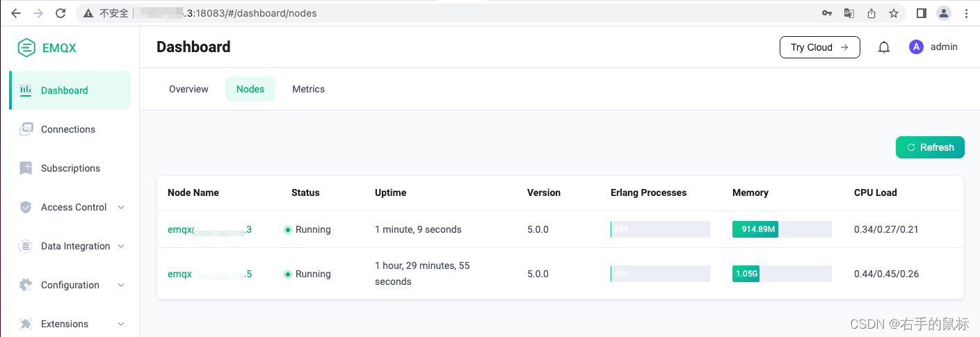Expand Configuration menu chevron

[121, 285]
